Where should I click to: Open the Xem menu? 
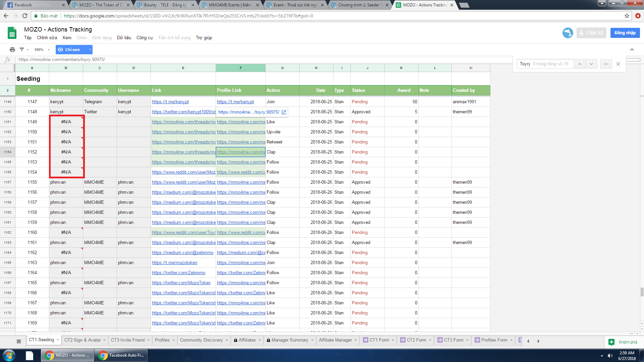tap(67, 38)
